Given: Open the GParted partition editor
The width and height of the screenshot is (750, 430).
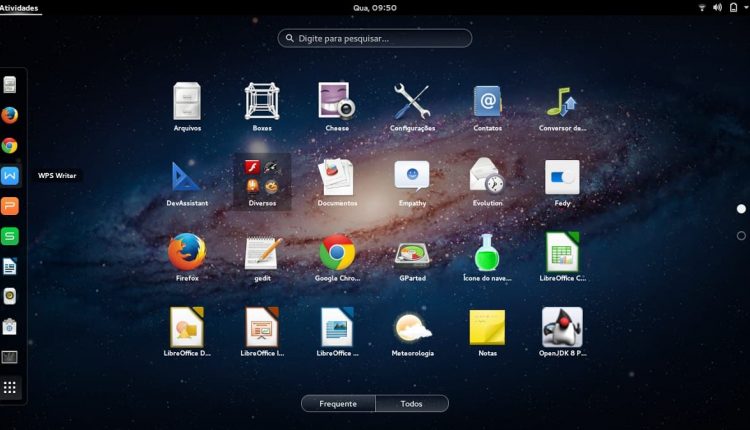Looking at the screenshot, I should [412, 254].
